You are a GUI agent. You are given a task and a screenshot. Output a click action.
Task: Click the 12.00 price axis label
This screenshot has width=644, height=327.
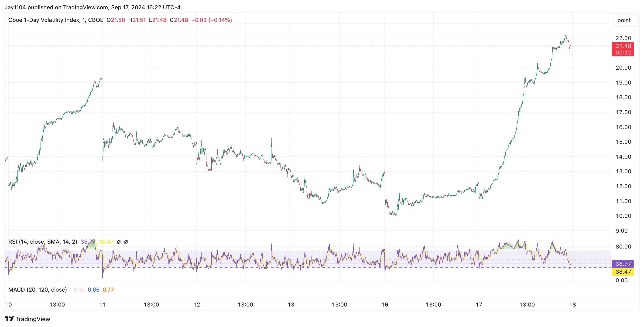pos(623,186)
